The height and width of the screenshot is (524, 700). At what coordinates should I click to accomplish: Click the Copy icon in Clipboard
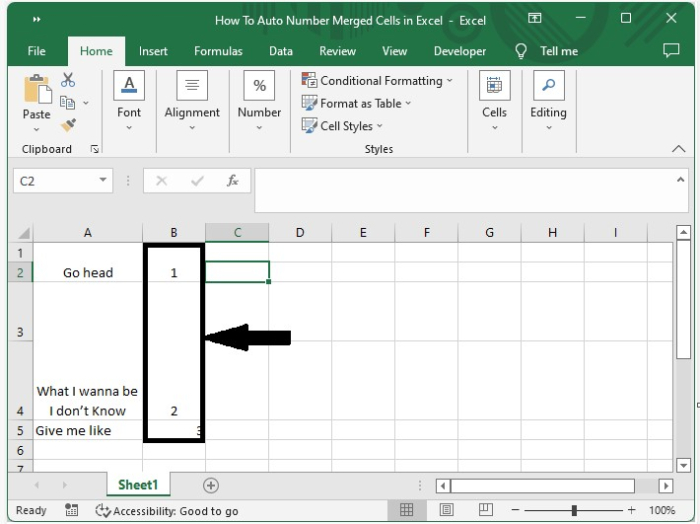pos(67,103)
